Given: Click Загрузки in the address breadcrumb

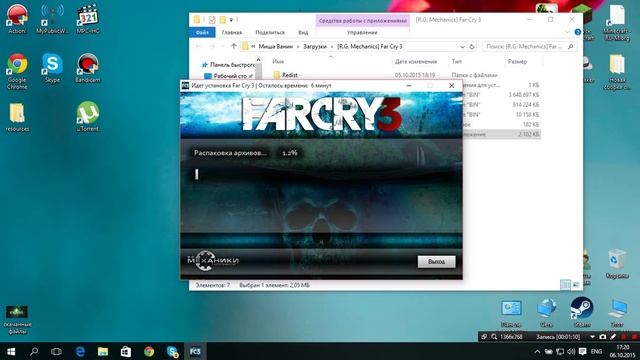Looking at the screenshot, I should 315,47.
